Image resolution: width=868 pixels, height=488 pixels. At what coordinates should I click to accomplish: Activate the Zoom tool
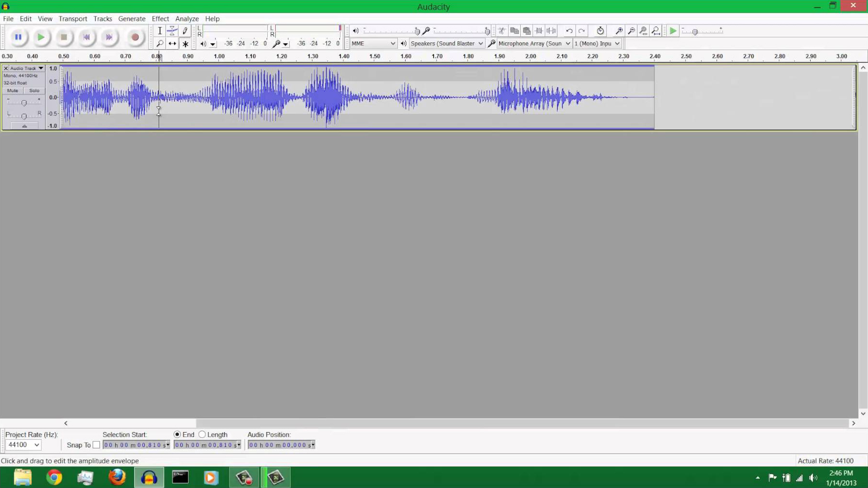tap(160, 43)
